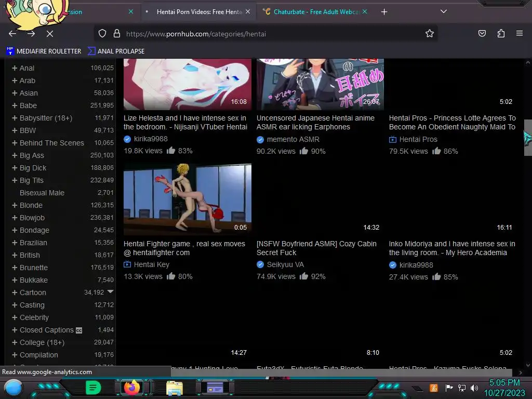Click the scrollbar down arrow
Viewport: 532px width, 399px height.
click(528, 365)
